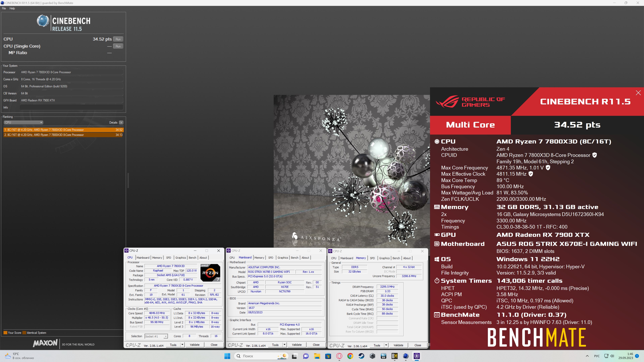The width and height of the screenshot is (644, 362).
Task: Click the DRAM Frequency value 3299.5 MHz
Action: (x=387, y=287)
